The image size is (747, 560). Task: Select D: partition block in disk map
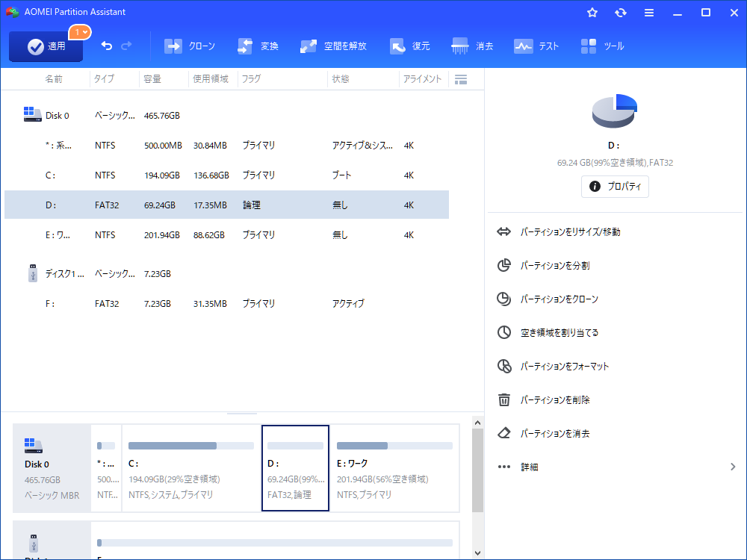click(x=295, y=468)
